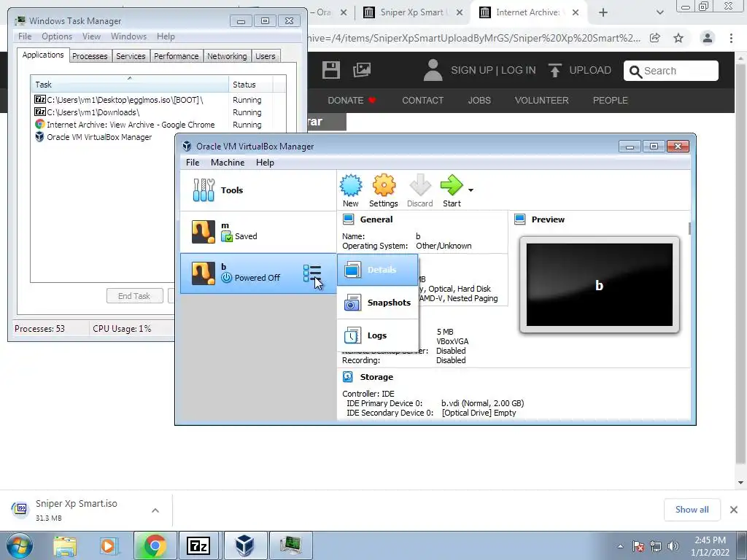Select the saved VM named m
The image size is (747, 560).
(x=258, y=232)
